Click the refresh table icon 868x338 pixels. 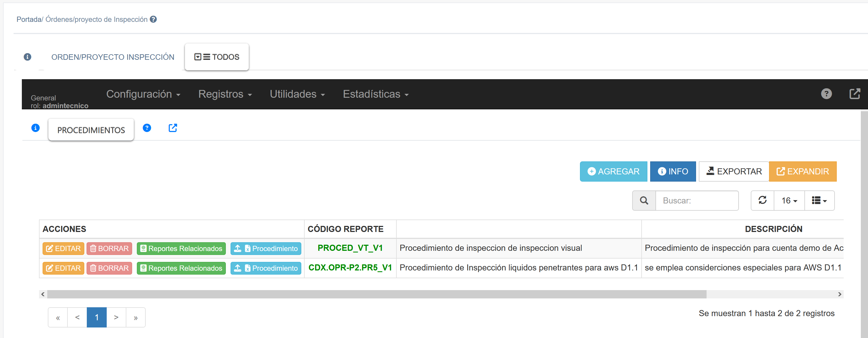coord(762,200)
